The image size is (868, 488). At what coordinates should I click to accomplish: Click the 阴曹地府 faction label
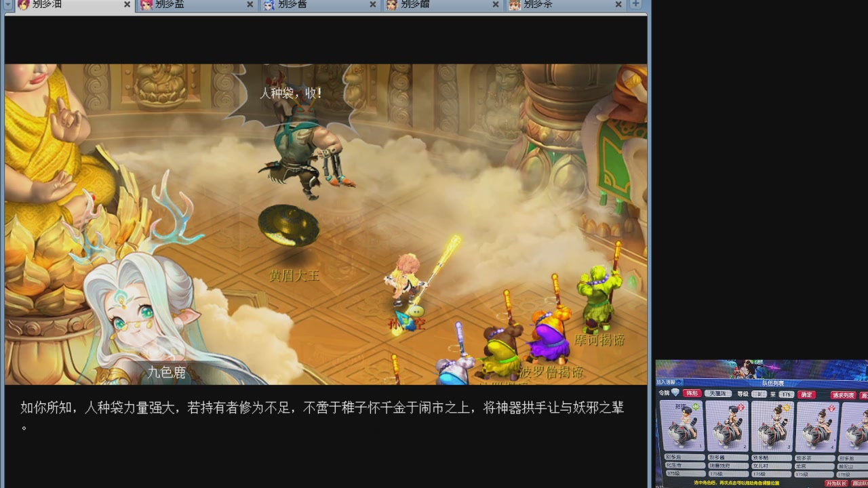[x=729, y=466]
